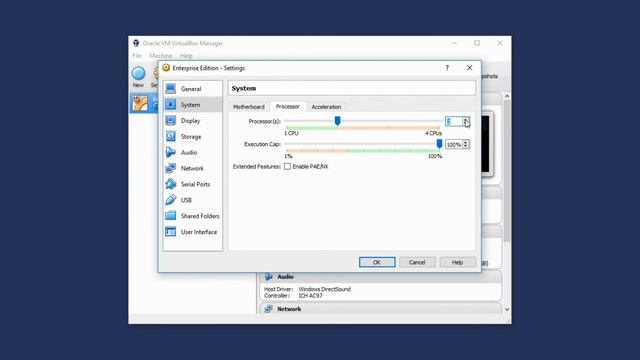Click the Execution Cap percentage stepper arrows

466,144
